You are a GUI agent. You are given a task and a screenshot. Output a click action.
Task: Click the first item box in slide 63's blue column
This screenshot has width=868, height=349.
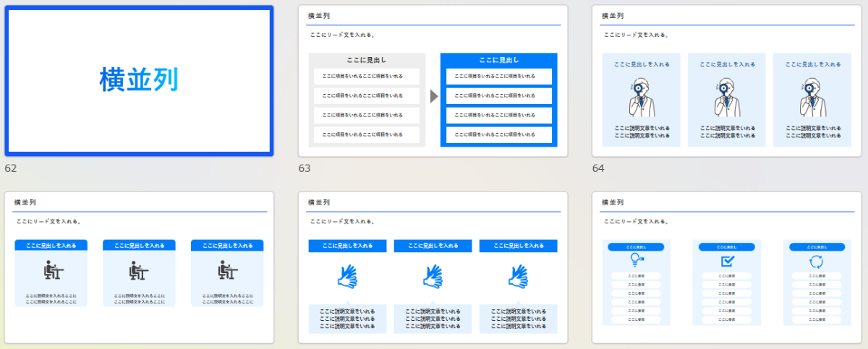[x=498, y=76]
